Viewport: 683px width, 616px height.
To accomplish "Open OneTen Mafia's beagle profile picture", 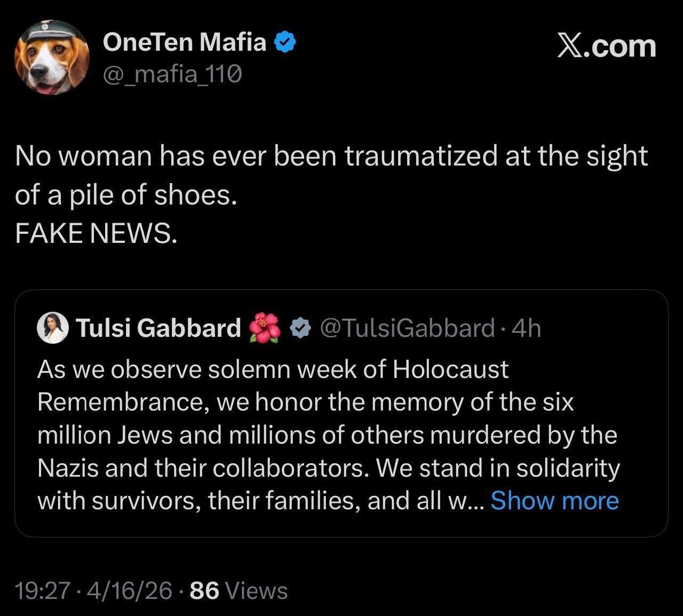I will (52, 59).
